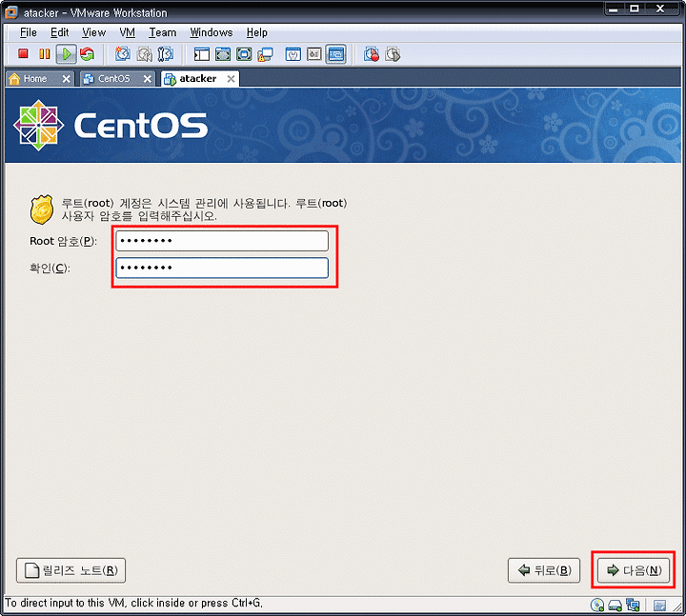Screen dimensions: 686x616
Task: Open the VM menu
Action: point(128,32)
